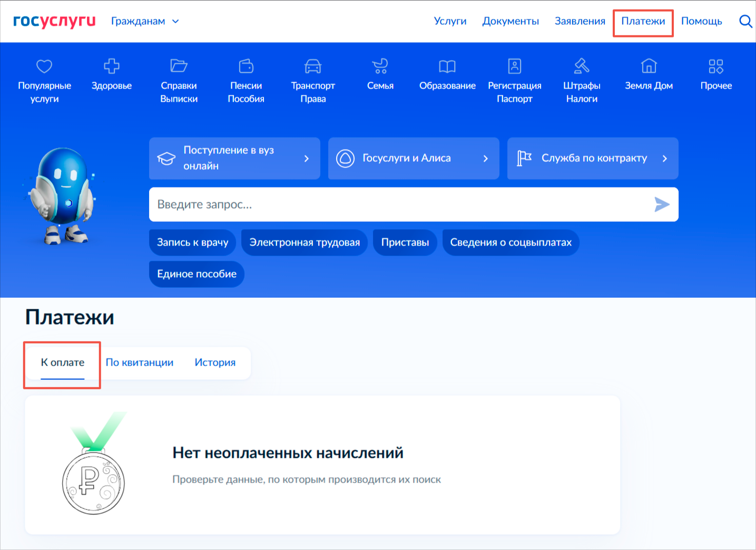This screenshot has height=550, width=756.
Task: Click the Госуслуги logo
Action: [54, 21]
